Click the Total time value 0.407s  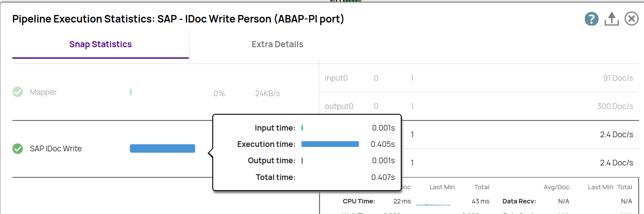pyautogui.click(x=383, y=177)
